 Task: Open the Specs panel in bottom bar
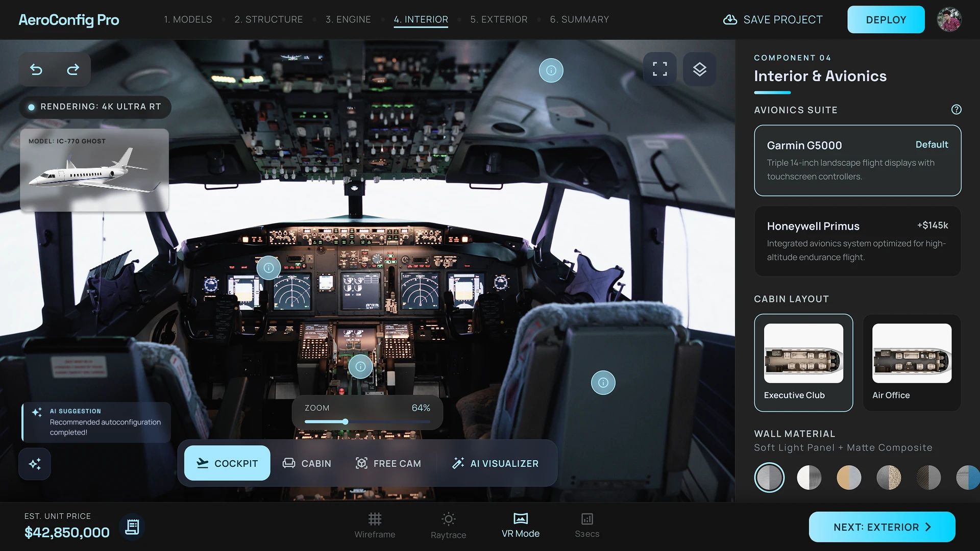[x=586, y=525]
